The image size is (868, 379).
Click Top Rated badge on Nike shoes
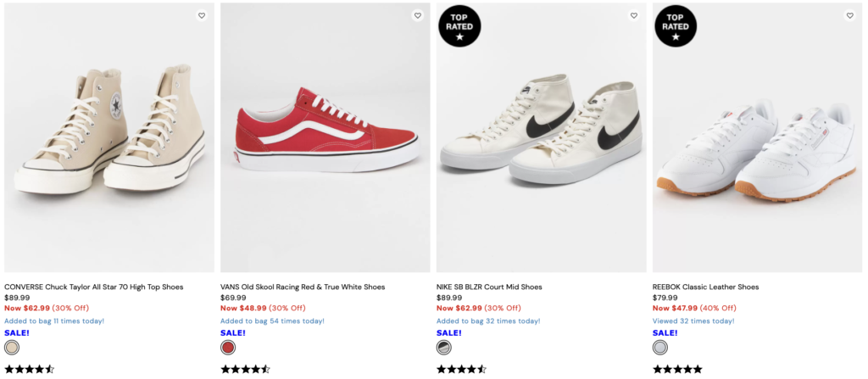[459, 25]
